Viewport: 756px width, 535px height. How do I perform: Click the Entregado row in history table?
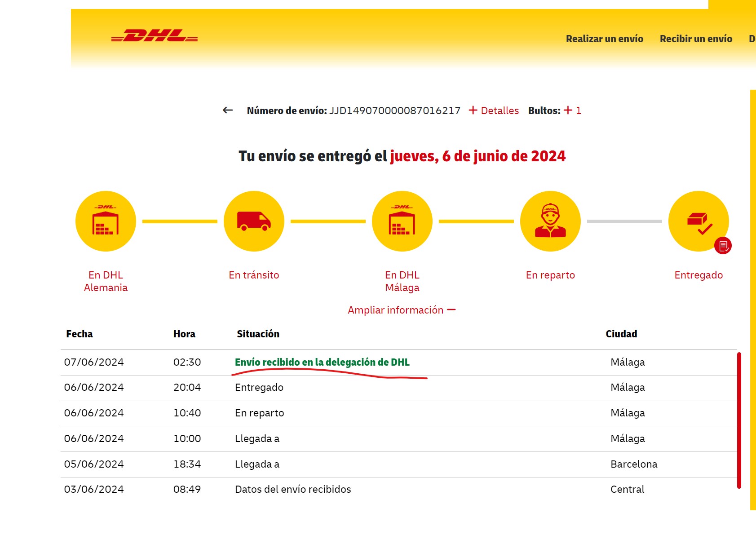point(259,387)
